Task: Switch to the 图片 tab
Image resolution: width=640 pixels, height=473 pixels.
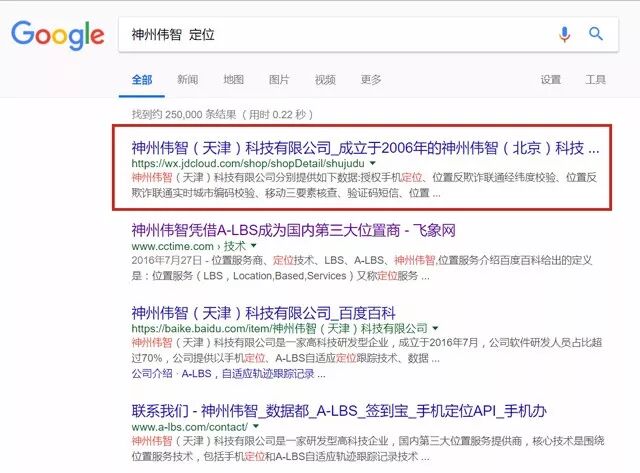Action: tap(279, 79)
